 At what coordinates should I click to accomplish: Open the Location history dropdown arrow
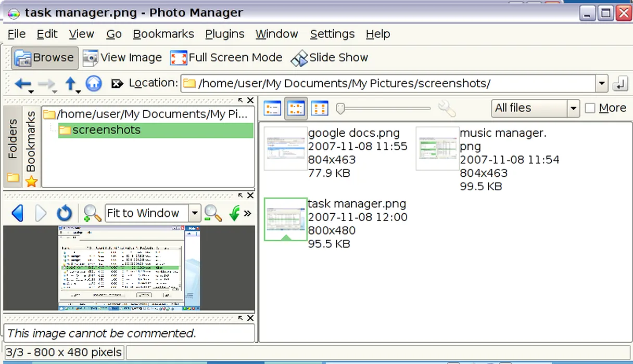point(602,83)
